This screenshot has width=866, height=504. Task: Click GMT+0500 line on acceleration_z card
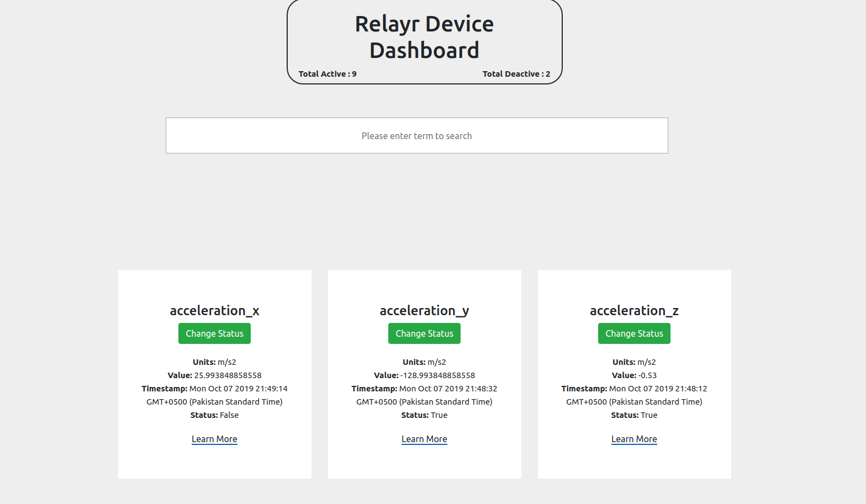[x=634, y=402]
